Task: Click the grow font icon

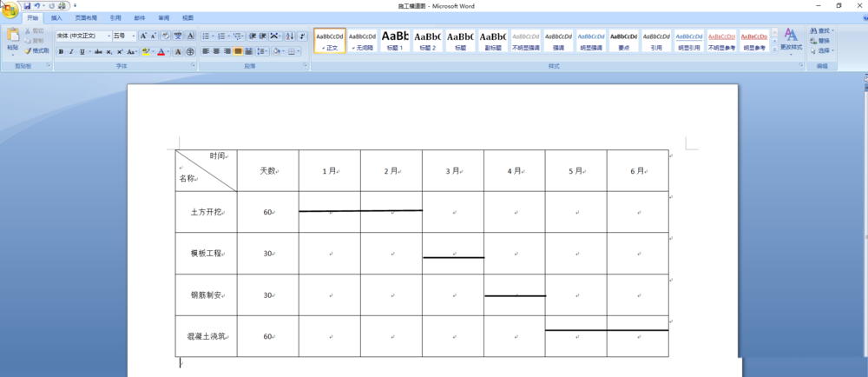Action: tap(143, 36)
